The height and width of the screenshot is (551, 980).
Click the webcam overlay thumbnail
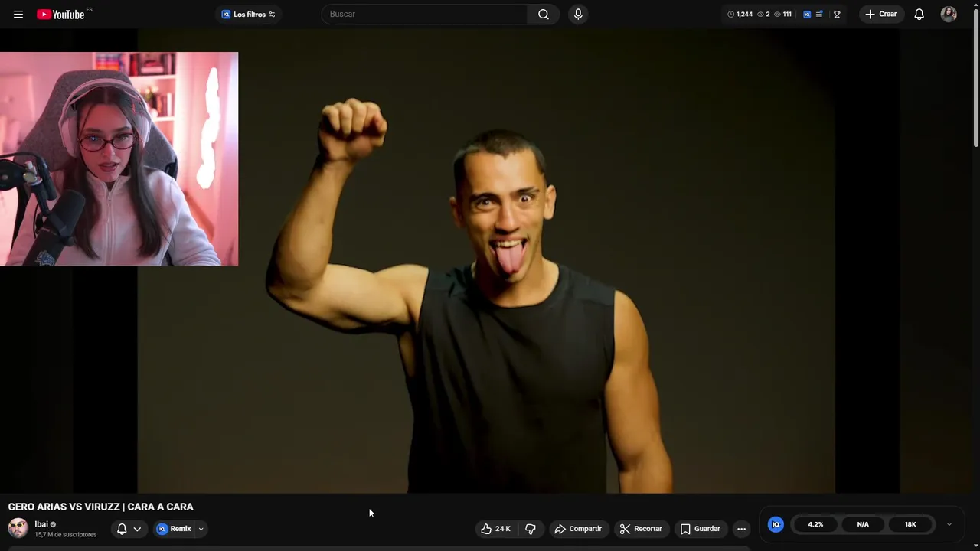coord(119,159)
